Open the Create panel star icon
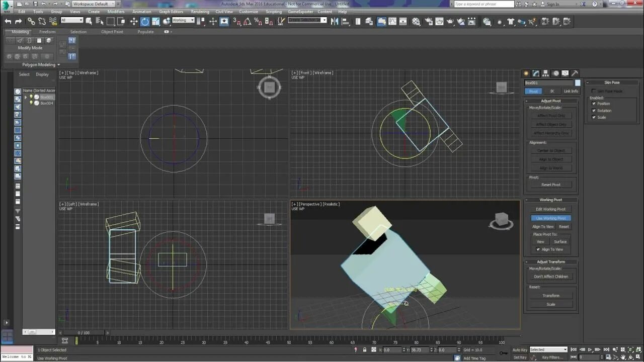The image size is (644, 362). [527, 73]
